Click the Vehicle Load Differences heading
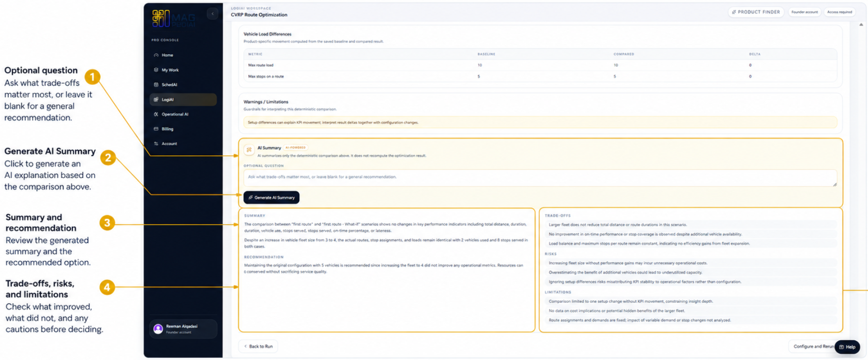Viewport: 868px width, 360px height. [x=267, y=34]
